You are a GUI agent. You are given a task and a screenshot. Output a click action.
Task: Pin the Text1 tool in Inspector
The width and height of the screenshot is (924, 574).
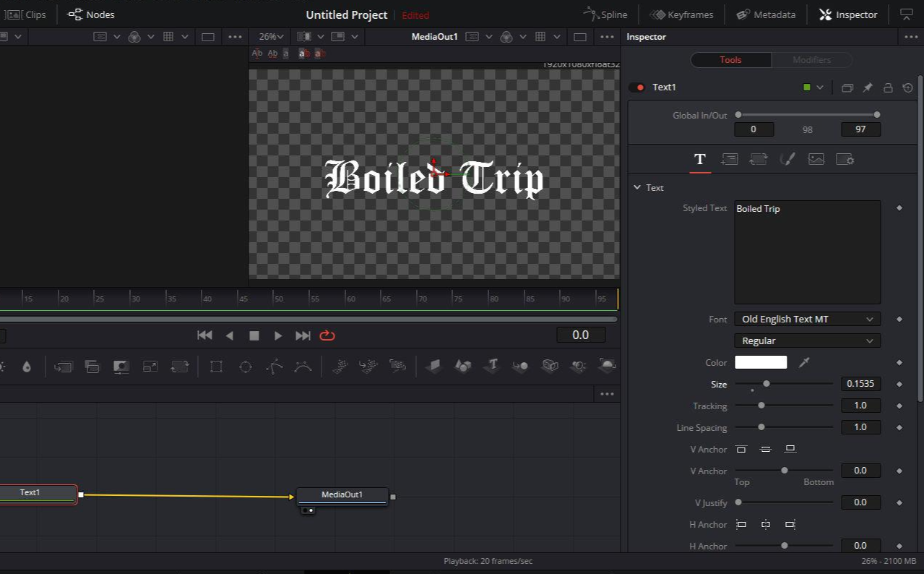(x=868, y=87)
